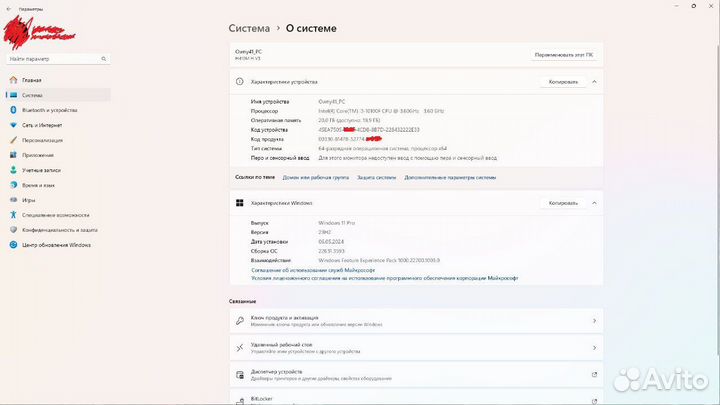Click the Связанные section heading
The height and width of the screenshot is (405, 720).
pyautogui.click(x=242, y=301)
